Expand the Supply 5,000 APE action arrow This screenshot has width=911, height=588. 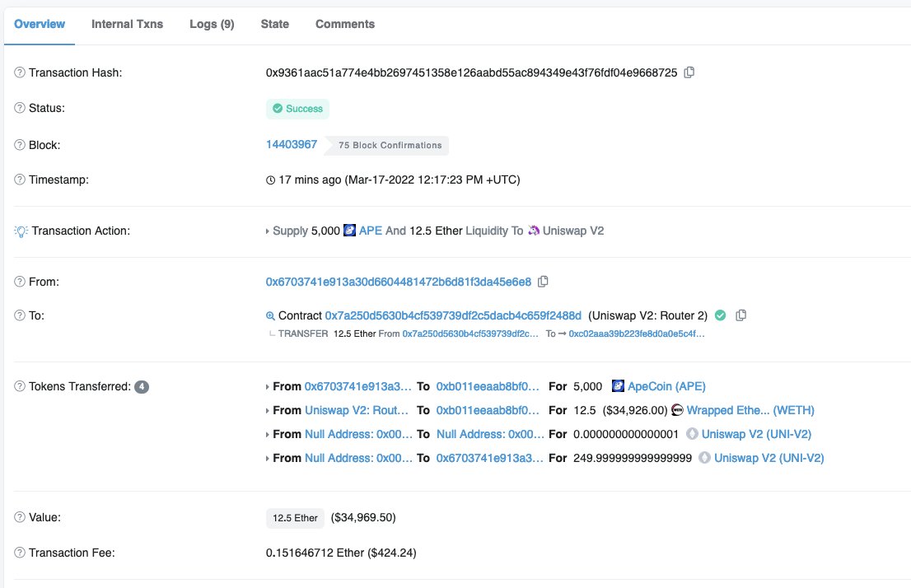(267, 231)
